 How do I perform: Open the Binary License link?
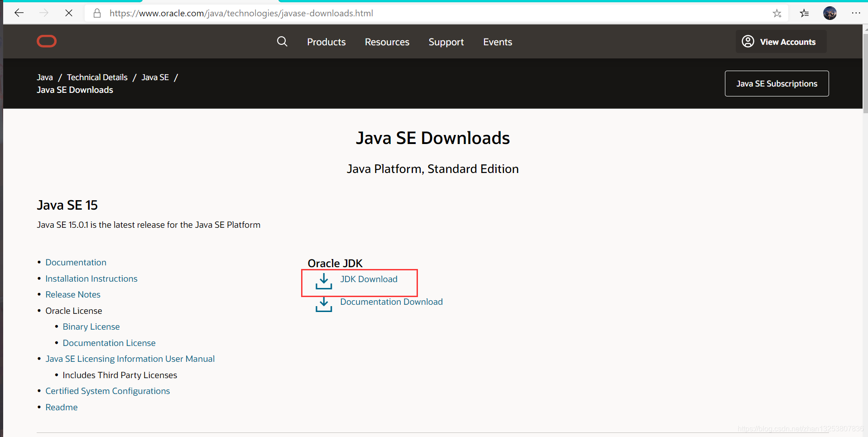(91, 327)
